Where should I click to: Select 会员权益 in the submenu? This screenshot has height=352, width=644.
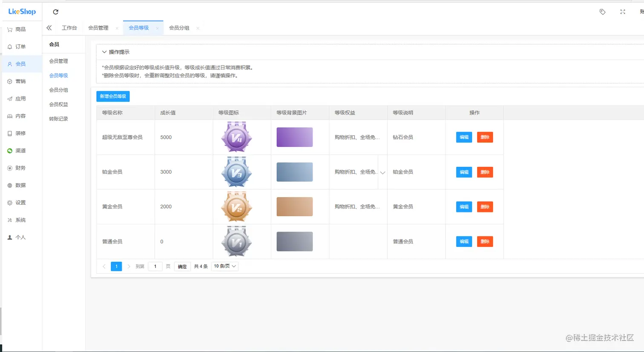point(59,104)
